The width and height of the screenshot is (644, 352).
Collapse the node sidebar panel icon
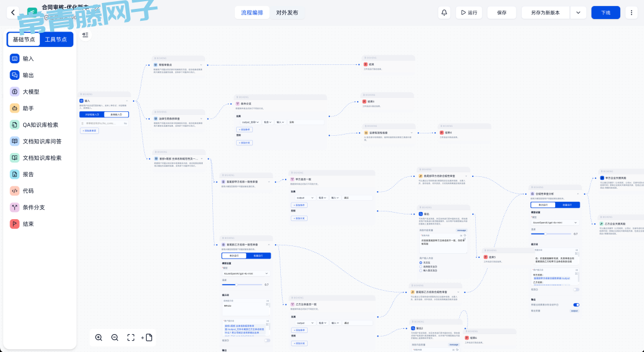[85, 35]
